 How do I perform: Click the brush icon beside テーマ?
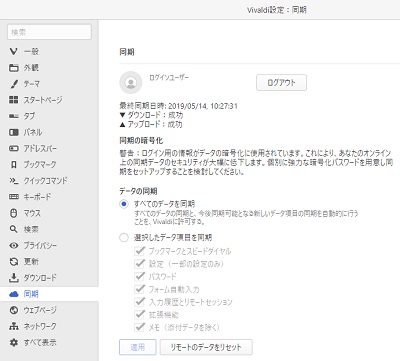pyautogui.click(x=14, y=84)
